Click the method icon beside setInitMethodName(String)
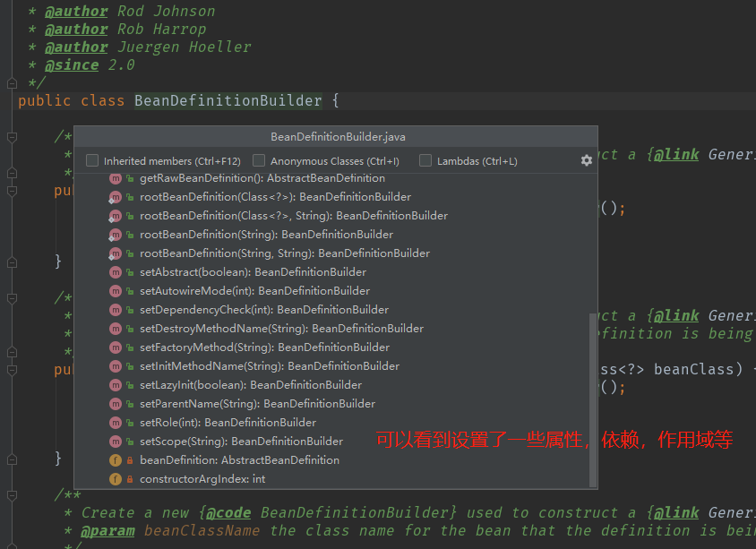This screenshot has width=756, height=549. [x=116, y=366]
